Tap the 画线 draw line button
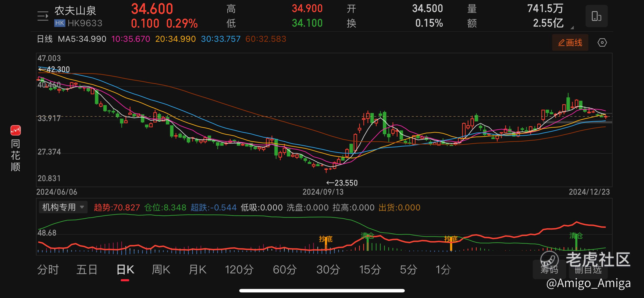Image resolution: width=644 pixels, height=298 pixels. [570, 42]
